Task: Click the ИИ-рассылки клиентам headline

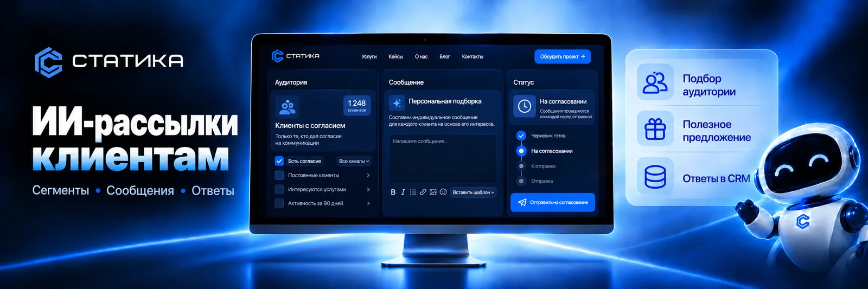Action: 135,138
